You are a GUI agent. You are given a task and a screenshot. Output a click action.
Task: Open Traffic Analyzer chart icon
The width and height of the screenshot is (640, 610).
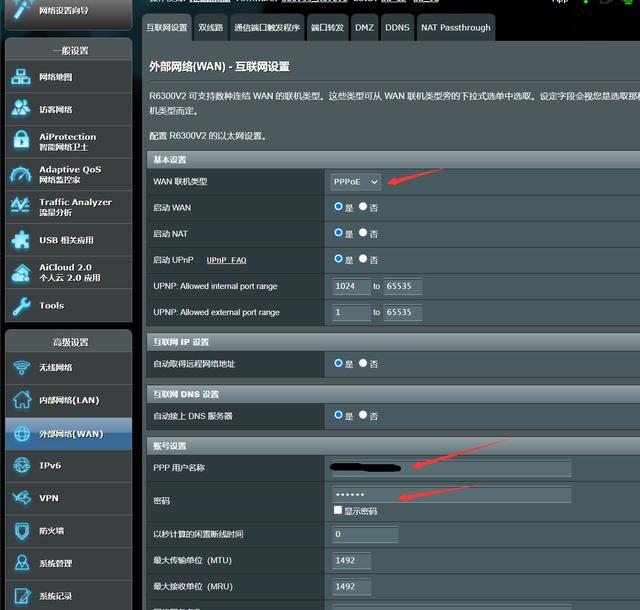21,206
